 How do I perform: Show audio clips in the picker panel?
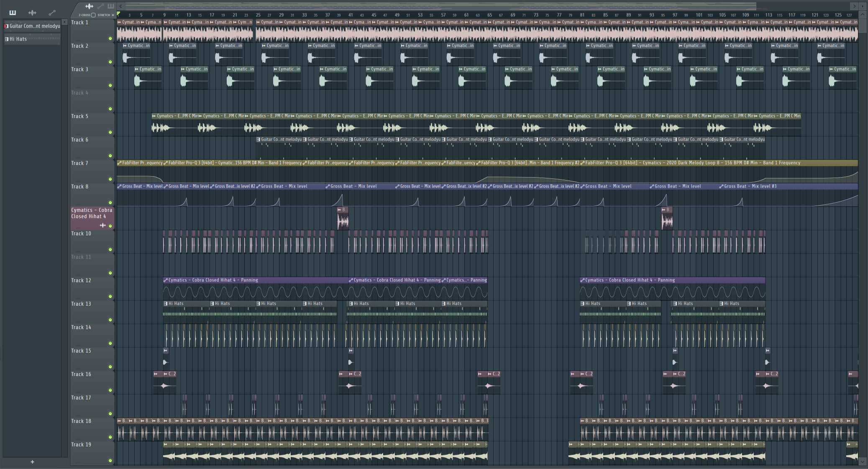point(32,13)
